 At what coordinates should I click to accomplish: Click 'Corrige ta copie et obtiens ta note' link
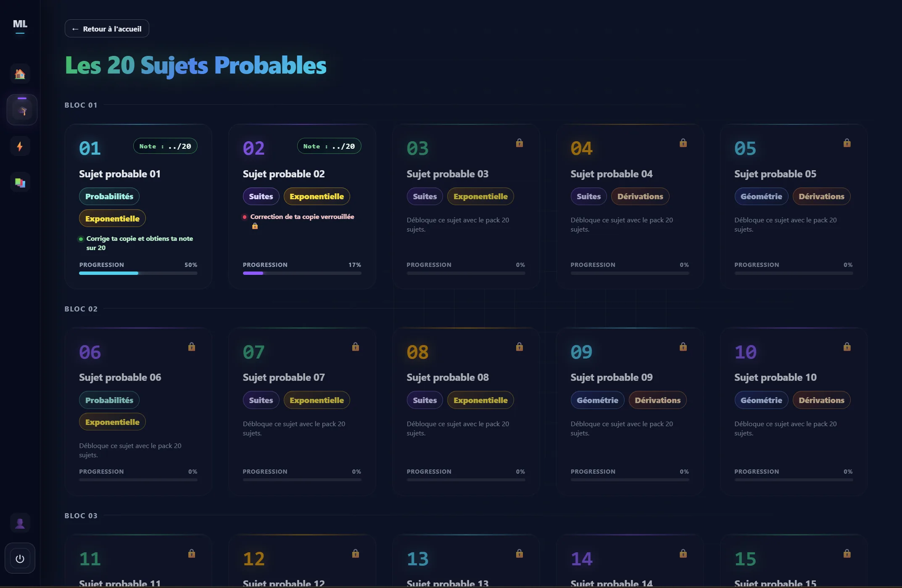point(140,239)
